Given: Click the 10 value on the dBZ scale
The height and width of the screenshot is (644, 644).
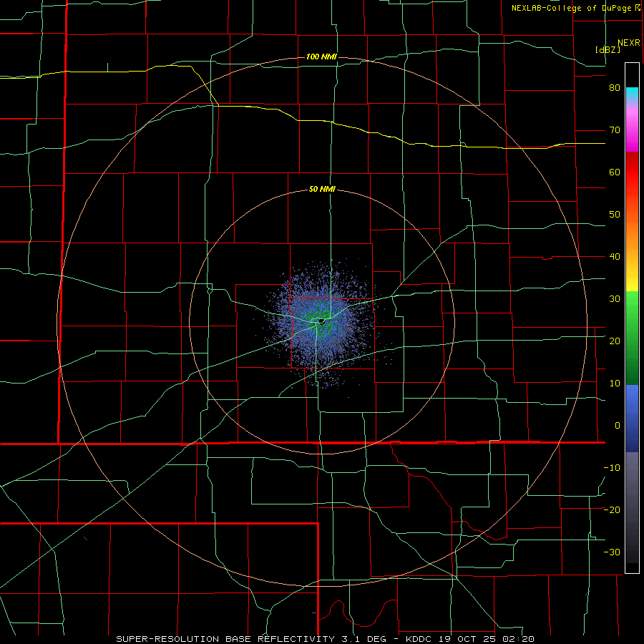Looking at the screenshot, I should pos(615,384).
